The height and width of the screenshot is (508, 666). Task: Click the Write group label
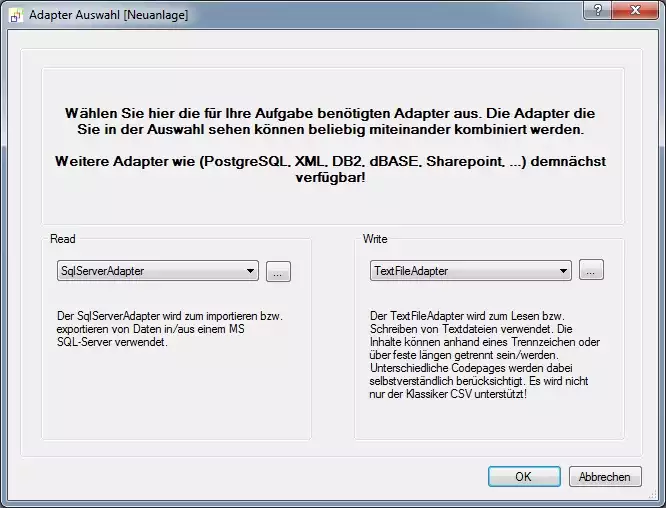pos(376,240)
